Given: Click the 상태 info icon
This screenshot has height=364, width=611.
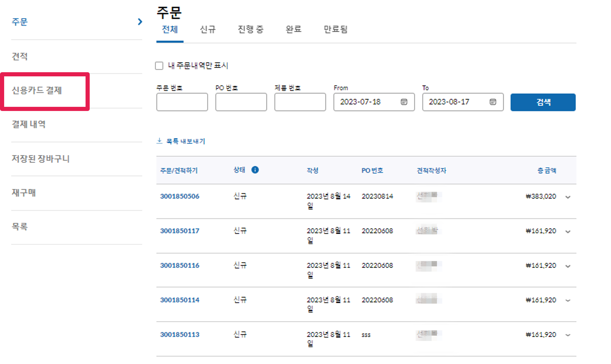Looking at the screenshot, I should tap(255, 170).
